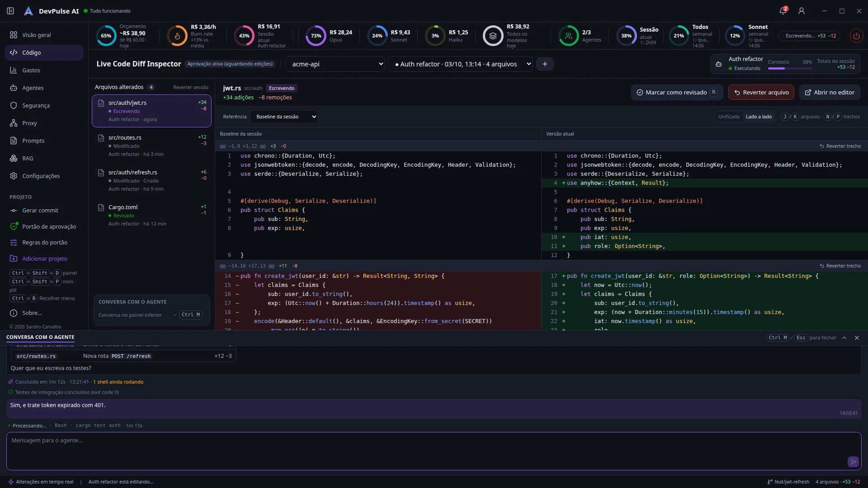
Task: Open Regras do portão
Action: click(x=44, y=242)
